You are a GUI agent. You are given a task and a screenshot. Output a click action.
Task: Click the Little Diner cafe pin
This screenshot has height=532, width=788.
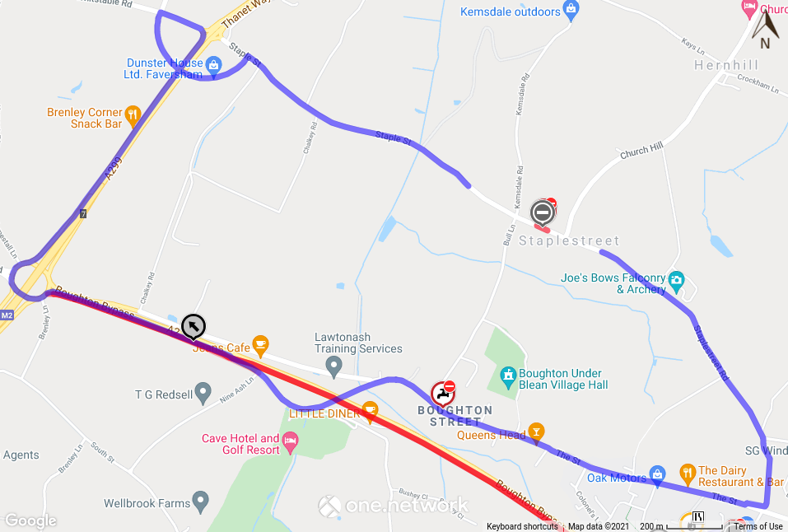coord(370,412)
